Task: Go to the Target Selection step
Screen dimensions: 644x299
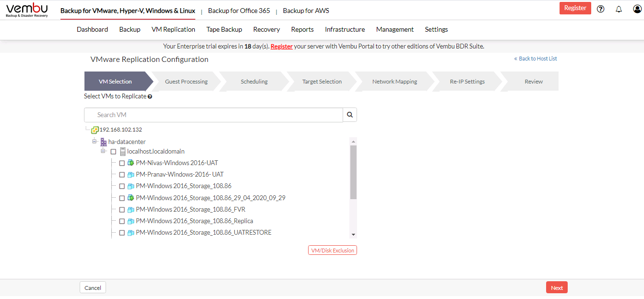Action: click(322, 82)
